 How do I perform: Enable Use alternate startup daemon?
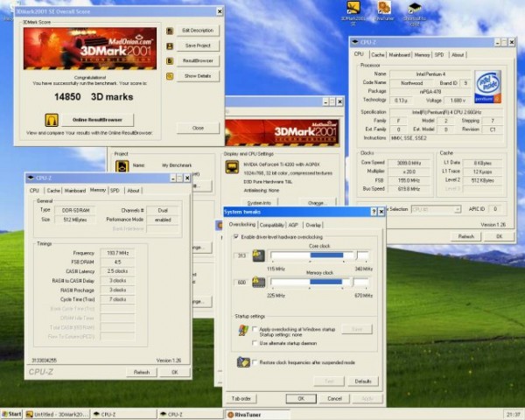[x=255, y=343]
